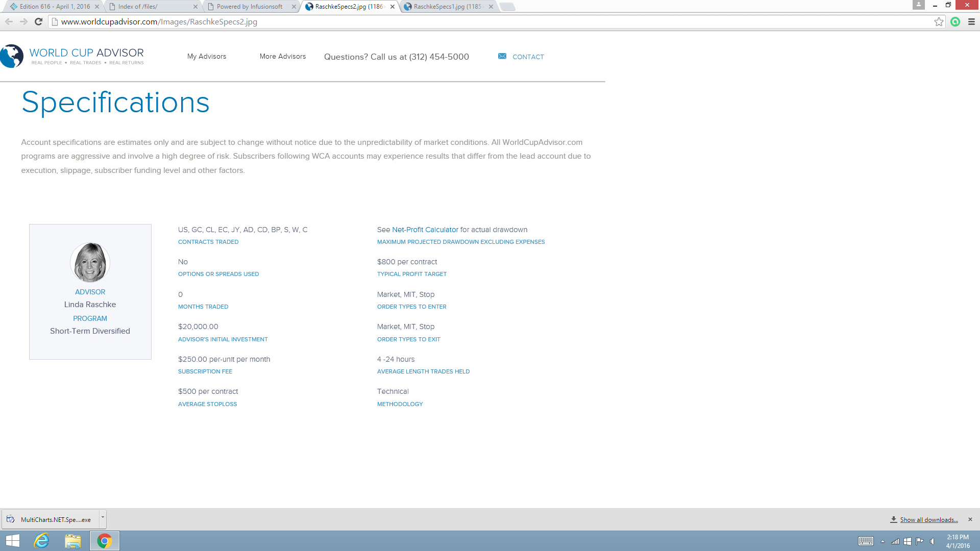Open the Action Center flag icon
This screenshot has width=980, height=551.
tap(920, 541)
